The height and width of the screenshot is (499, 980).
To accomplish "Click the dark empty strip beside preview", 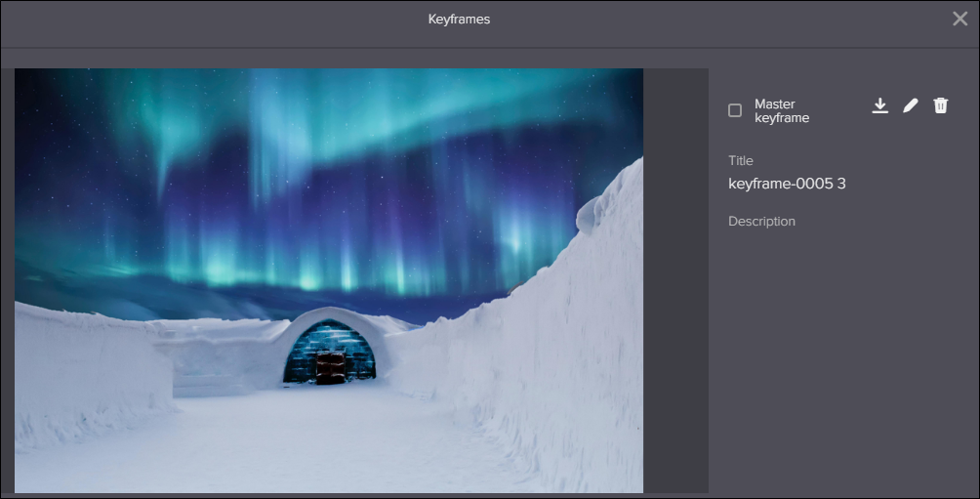I will pyautogui.click(x=675, y=280).
